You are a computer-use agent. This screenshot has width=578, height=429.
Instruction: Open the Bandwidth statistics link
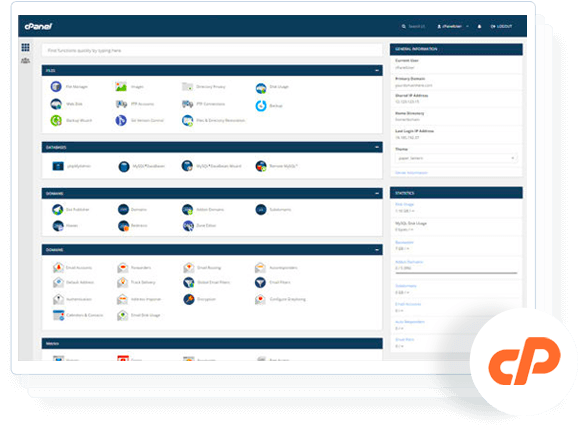point(404,243)
